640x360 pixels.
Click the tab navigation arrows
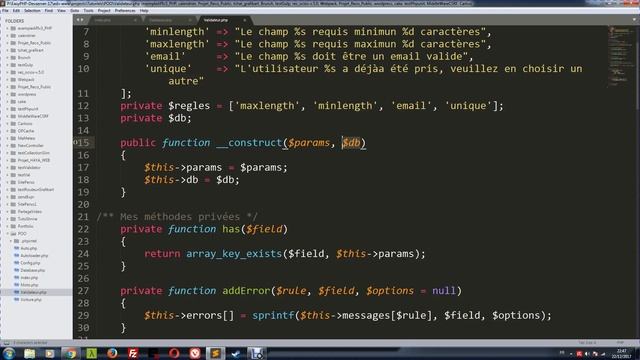click(x=80, y=20)
